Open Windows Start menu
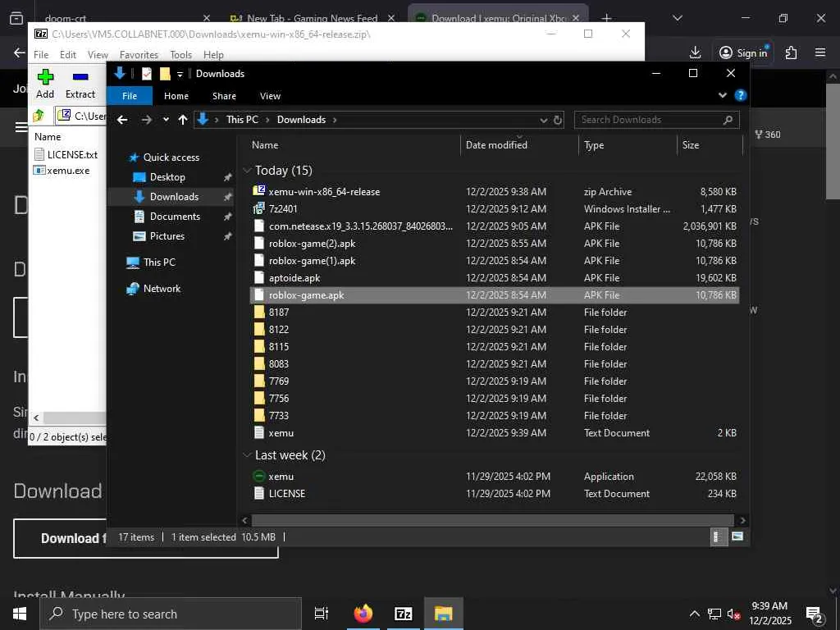This screenshot has height=630, width=840. [x=20, y=614]
